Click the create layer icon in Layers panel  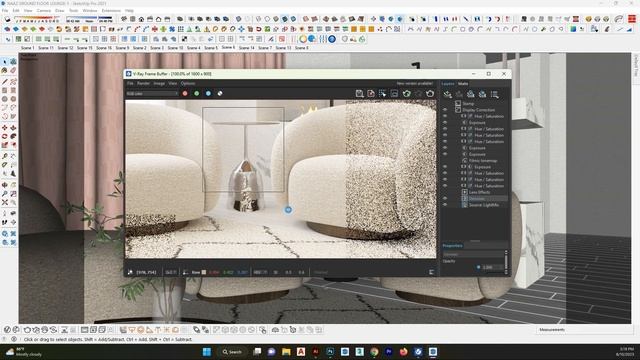(x=448, y=95)
